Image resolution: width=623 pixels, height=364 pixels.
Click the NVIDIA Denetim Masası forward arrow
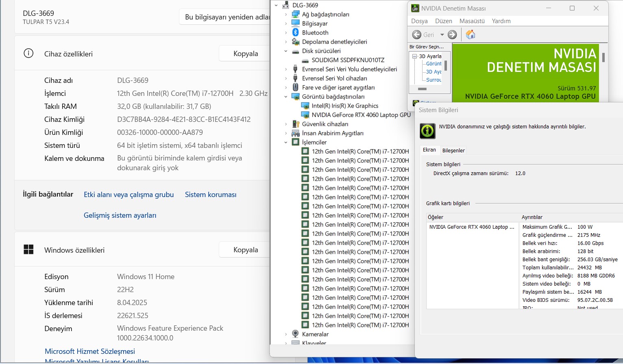[452, 35]
